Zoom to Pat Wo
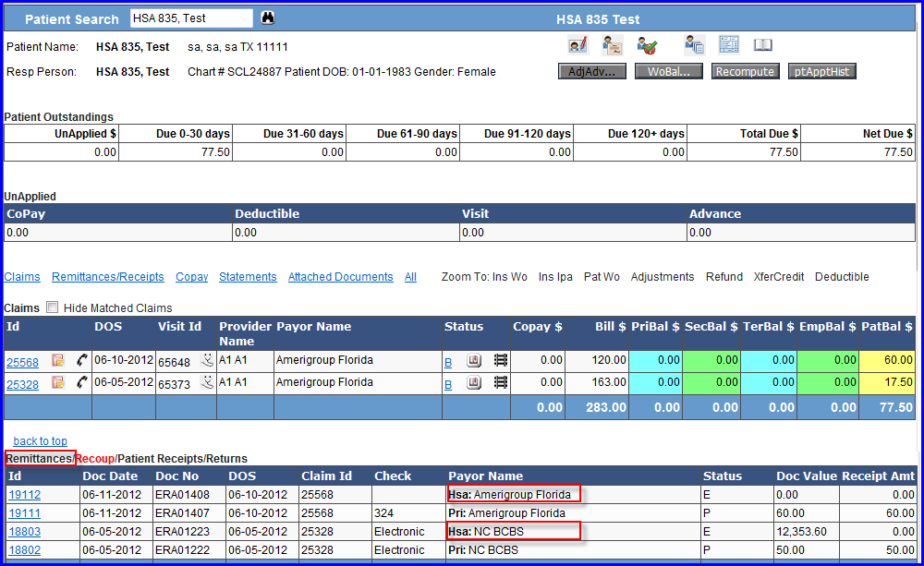 pos(602,277)
